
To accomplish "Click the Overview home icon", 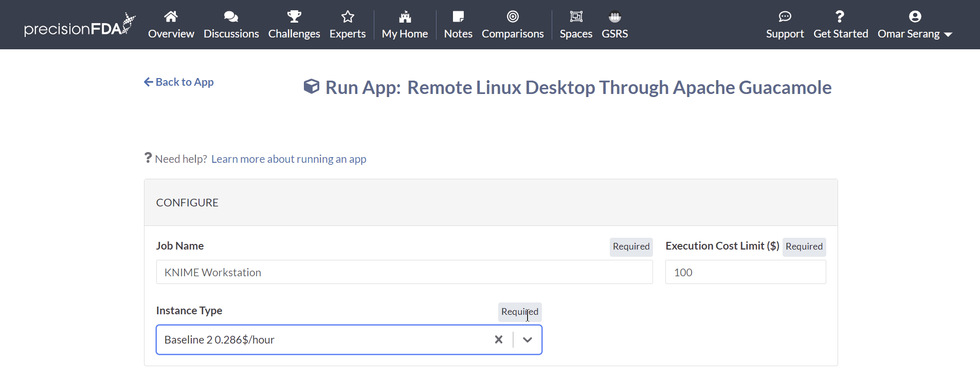I will pos(171,17).
